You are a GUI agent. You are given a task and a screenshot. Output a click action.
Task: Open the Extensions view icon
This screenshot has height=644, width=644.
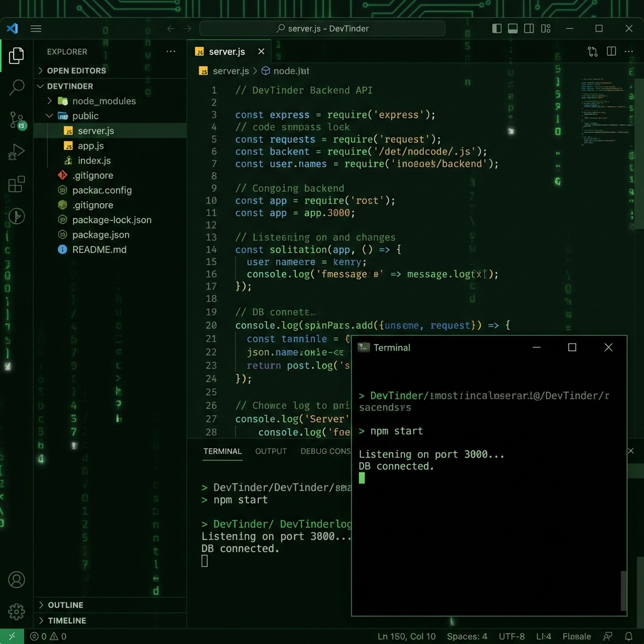pyautogui.click(x=16, y=184)
